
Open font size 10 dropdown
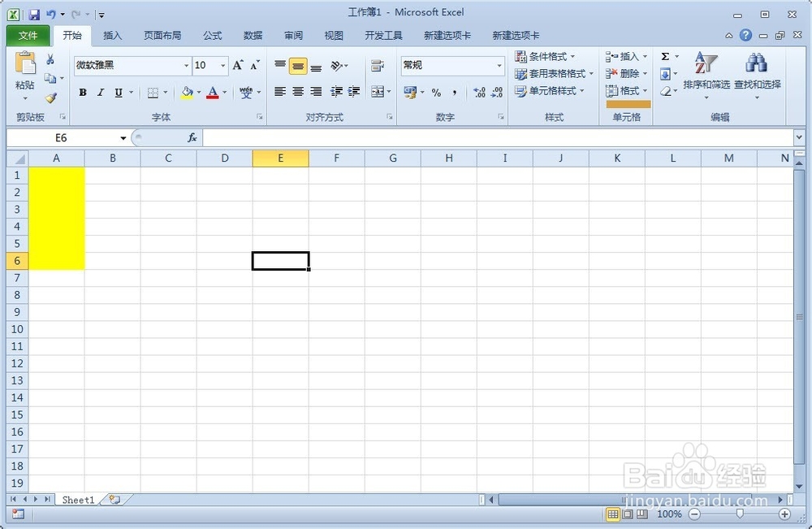click(x=223, y=66)
